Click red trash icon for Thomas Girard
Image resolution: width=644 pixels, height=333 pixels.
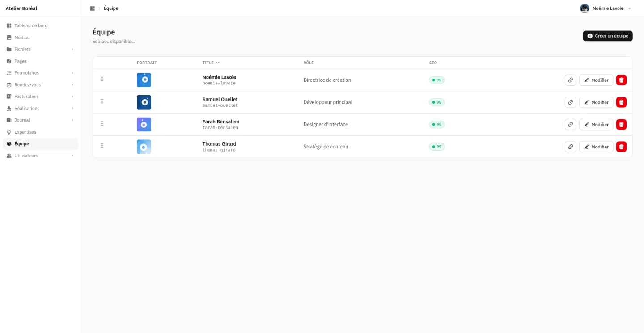tap(621, 147)
